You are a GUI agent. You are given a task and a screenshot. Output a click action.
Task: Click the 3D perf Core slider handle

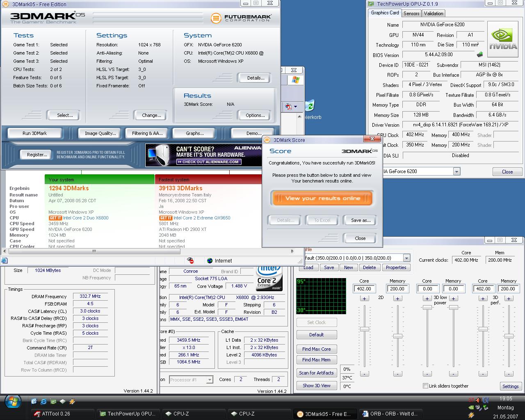pos(483,329)
